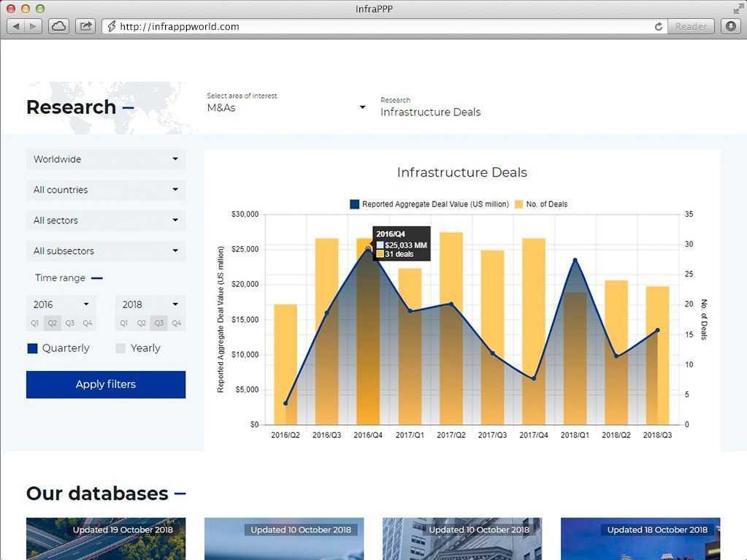Click the browser forward arrow button
The image size is (747, 560).
(34, 26)
